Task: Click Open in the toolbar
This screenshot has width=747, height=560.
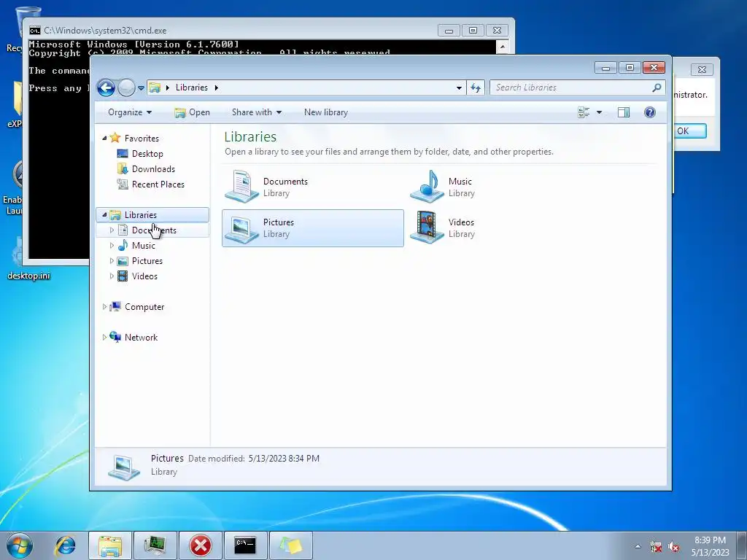Action: 192,112
